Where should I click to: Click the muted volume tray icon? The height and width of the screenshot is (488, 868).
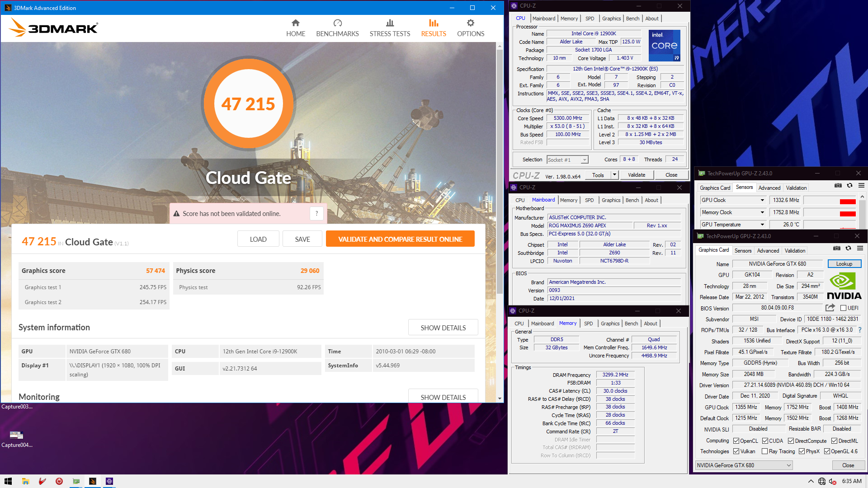833,481
